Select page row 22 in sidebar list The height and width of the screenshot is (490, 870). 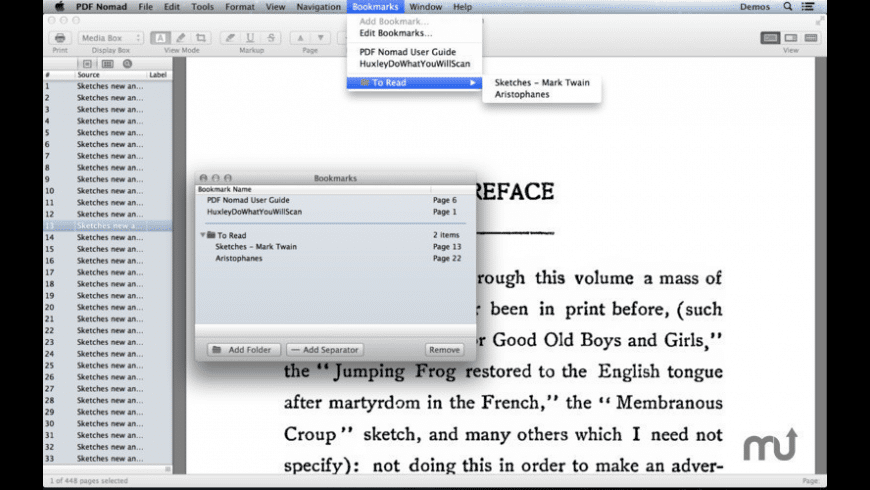coord(108,330)
